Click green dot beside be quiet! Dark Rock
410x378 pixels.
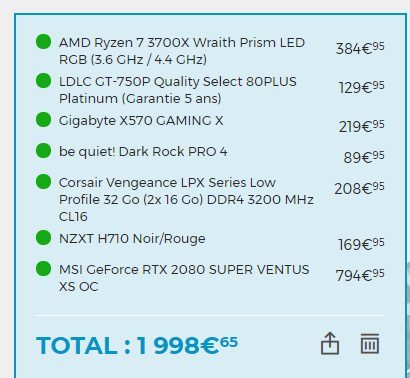[43, 151]
